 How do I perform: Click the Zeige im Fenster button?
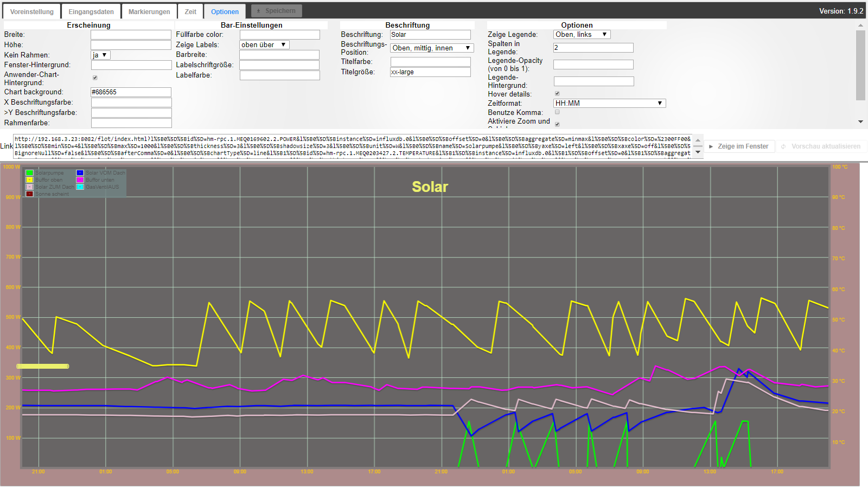coord(739,146)
